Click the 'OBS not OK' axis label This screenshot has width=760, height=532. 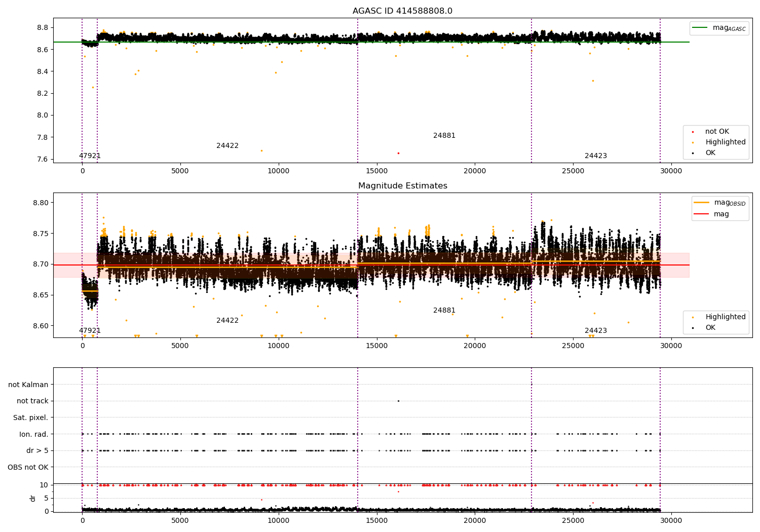click(28, 467)
